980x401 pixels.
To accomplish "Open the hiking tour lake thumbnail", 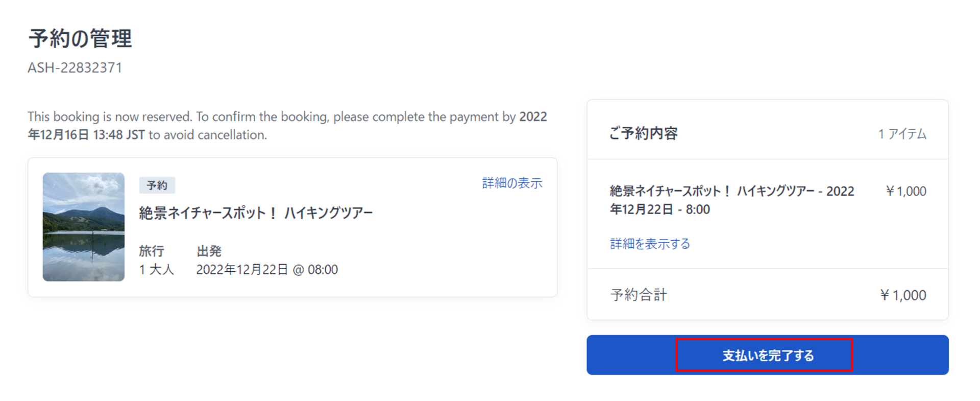I will 84,227.
